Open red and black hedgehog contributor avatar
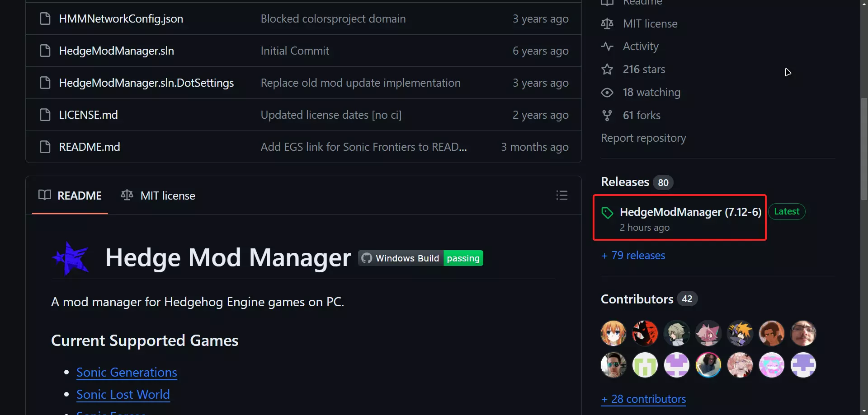Viewport: 868px width, 415px height. pyautogui.click(x=645, y=333)
